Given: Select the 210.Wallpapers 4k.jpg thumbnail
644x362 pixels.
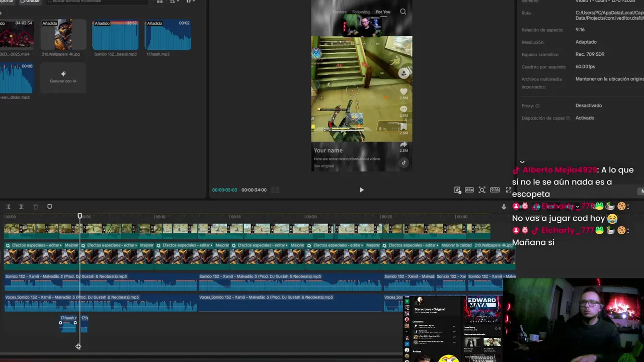Looking at the screenshot, I should tap(63, 35).
